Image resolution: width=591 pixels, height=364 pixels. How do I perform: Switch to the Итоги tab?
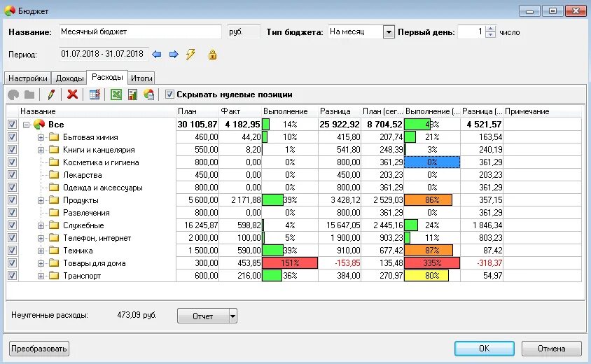pos(141,78)
